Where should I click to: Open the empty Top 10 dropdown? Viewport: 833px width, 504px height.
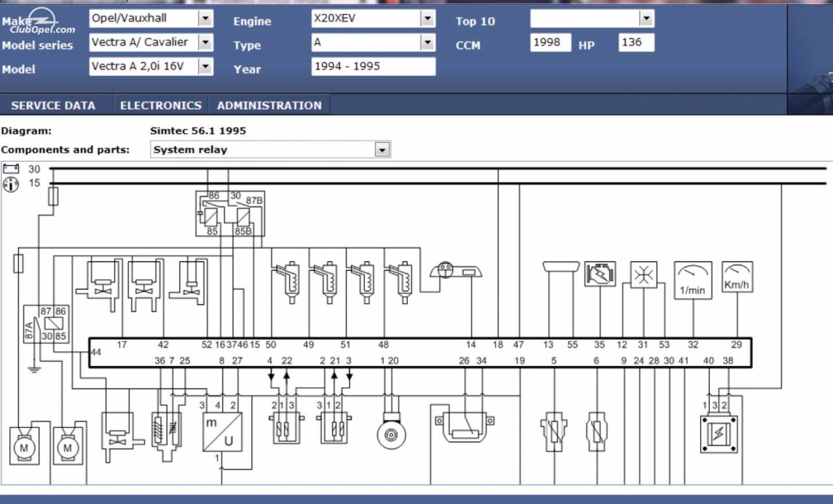point(592,18)
